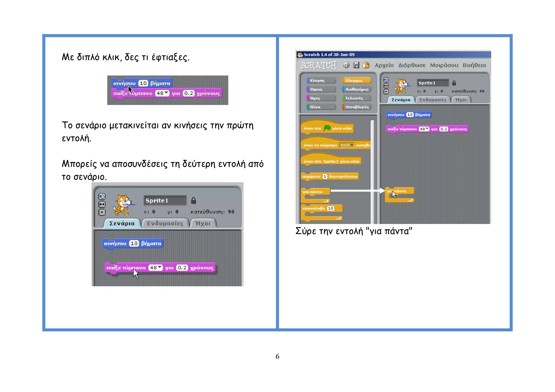Screen dimensions: 555x392
Task: Click Sprite1 name field in full Scratch window
Action: [x=433, y=83]
